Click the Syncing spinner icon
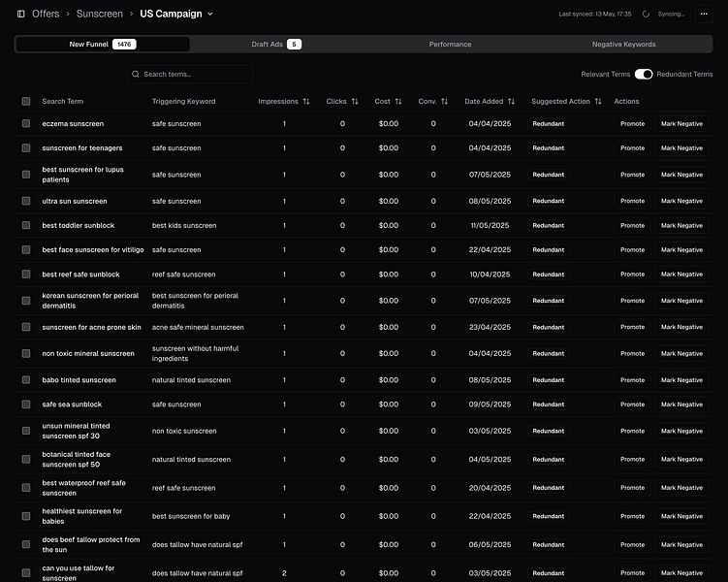Screen dimensions: 728x582 [646, 14]
